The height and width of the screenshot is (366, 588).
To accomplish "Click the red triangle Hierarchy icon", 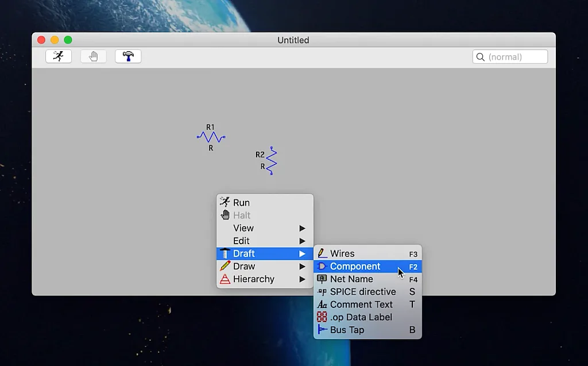I will click(x=225, y=279).
